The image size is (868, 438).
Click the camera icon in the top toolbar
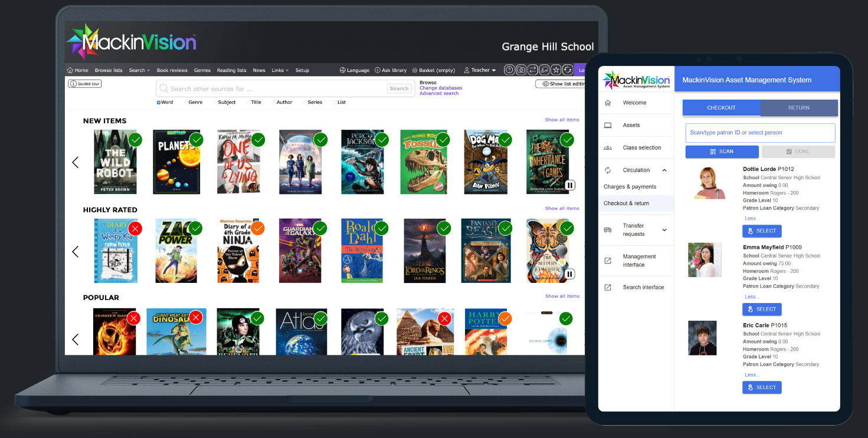tap(521, 70)
